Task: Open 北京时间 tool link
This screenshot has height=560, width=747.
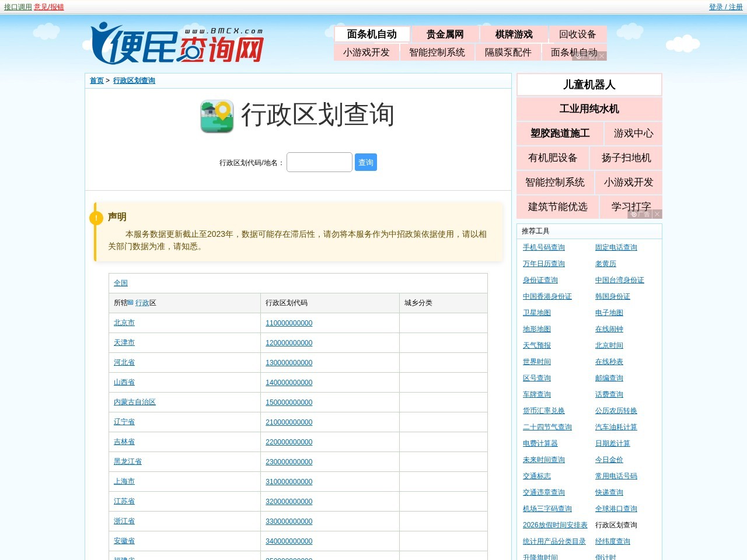Action: (609, 345)
